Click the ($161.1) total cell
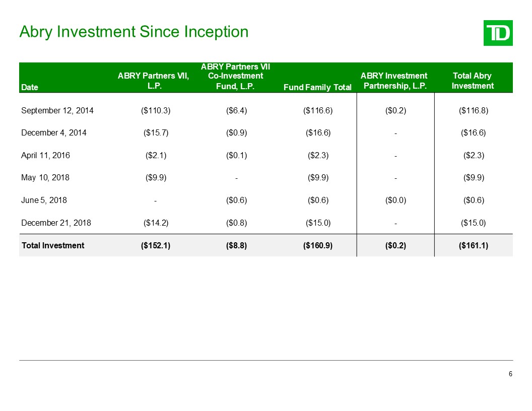The height and width of the screenshot is (411, 532). [472, 246]
